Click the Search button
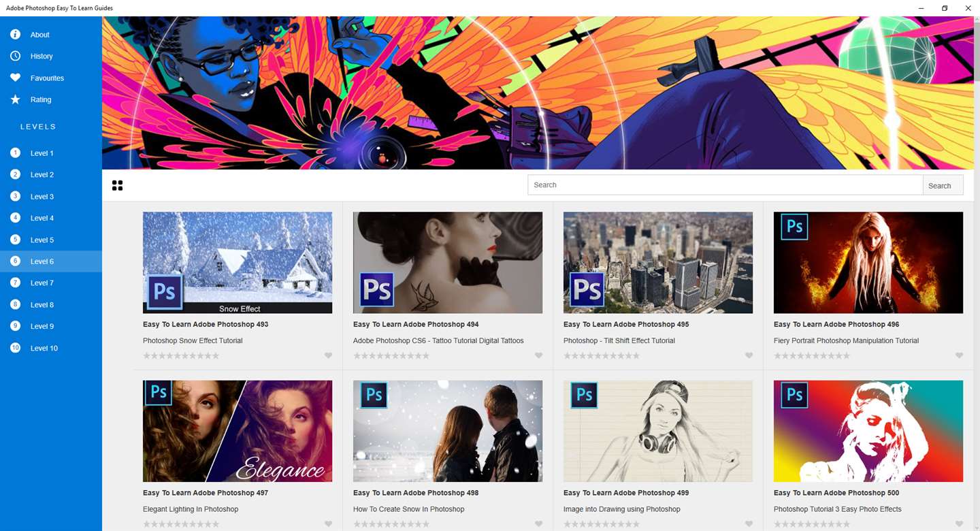Screen dimensions: 980x531 943,185
